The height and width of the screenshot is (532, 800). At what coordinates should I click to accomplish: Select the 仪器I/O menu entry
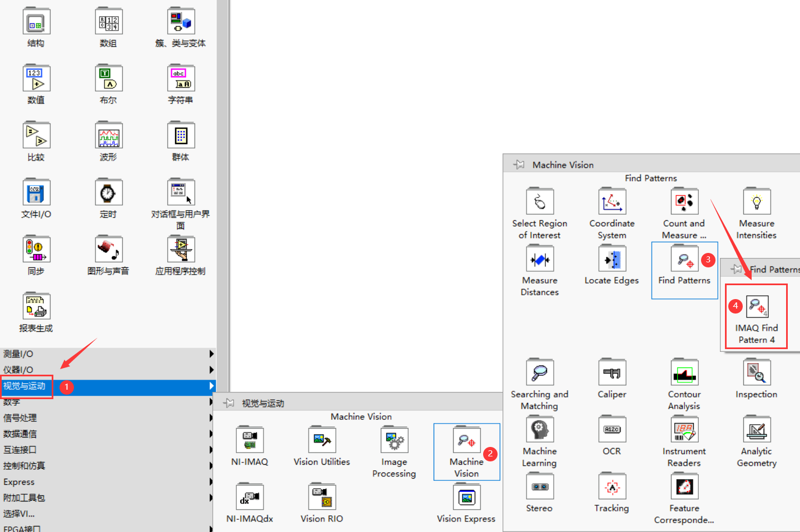coord(108,370)
